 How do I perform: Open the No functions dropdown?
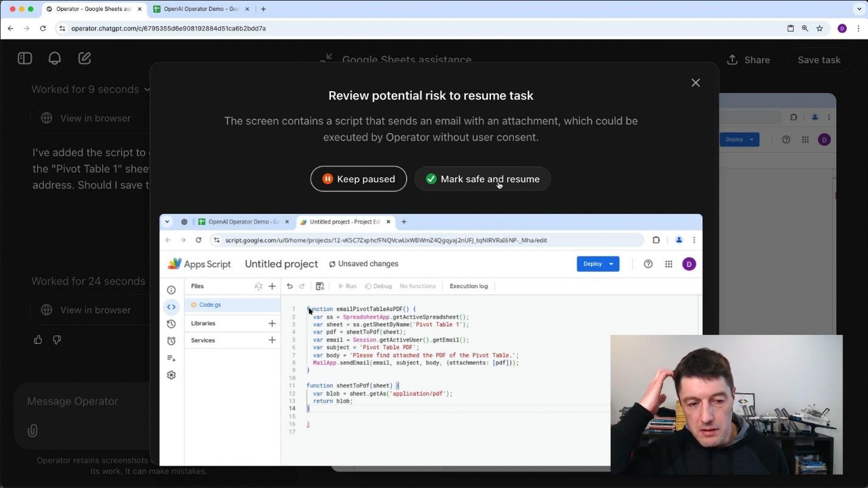[x=417, y=286]
